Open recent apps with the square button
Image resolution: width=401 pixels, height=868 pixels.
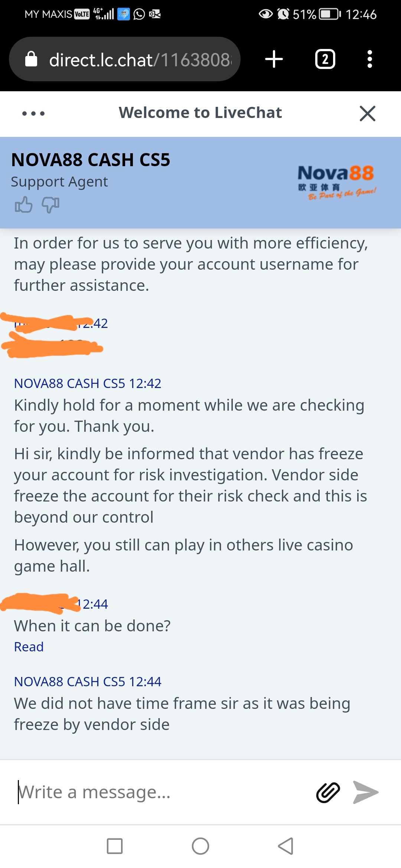pos(115,846)
